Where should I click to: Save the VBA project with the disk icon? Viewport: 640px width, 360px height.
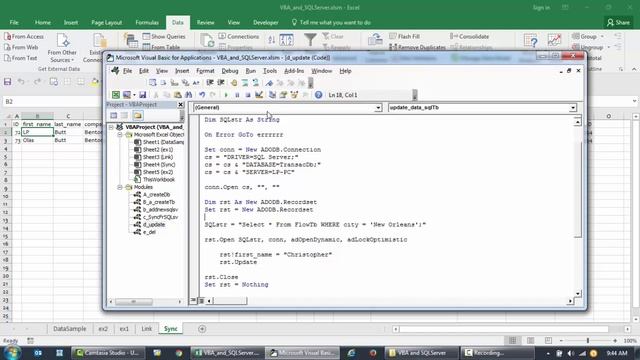coord(142,95)
